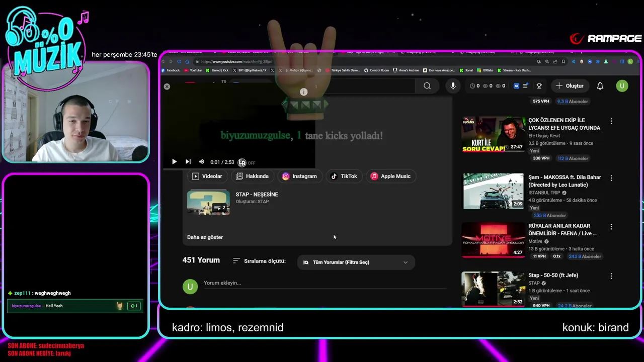This screenshot has height=362, width=644.
Task: Play the YouTube video
Action: [x=174, y=162]
